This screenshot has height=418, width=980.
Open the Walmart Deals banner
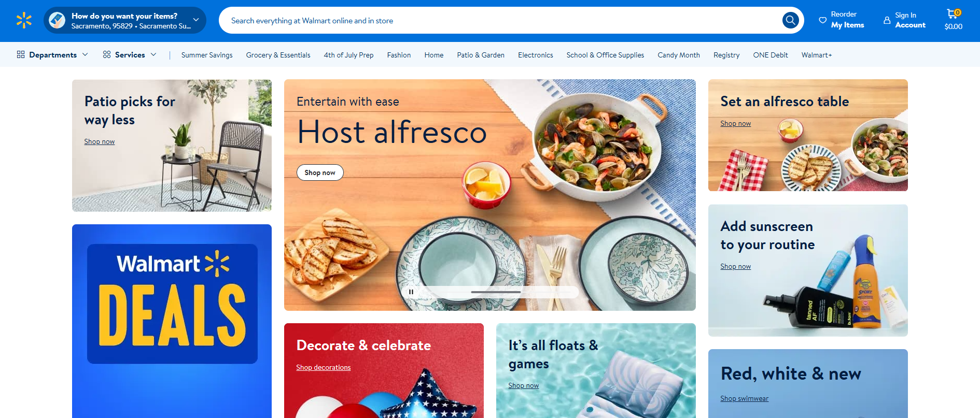tap(172, 321)
